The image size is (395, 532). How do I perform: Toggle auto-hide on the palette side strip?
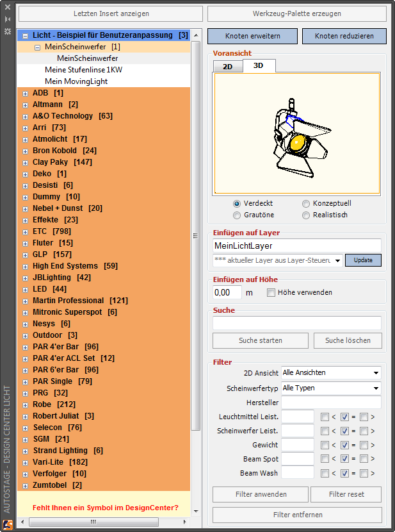point(7,20)
